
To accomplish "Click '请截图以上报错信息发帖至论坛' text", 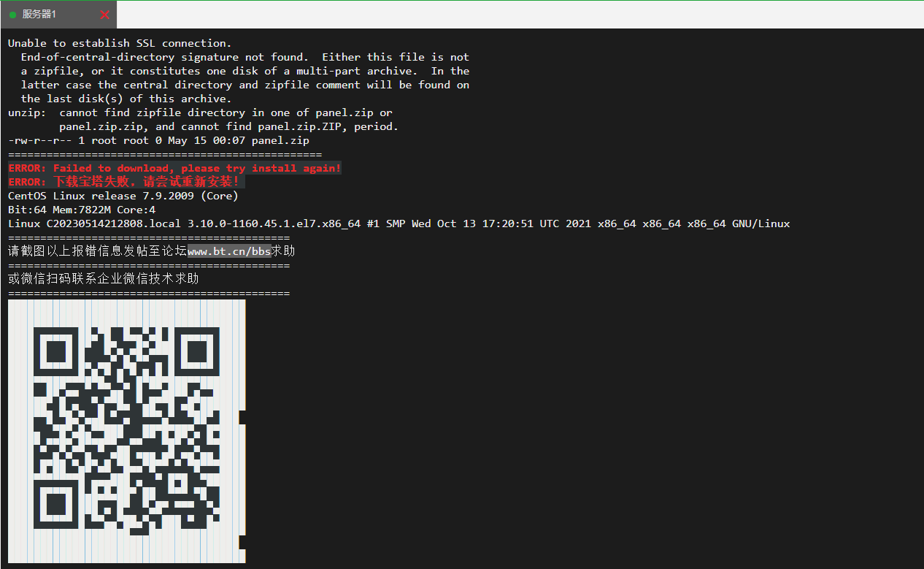I will pyautogui.click(x=98, y=251).
